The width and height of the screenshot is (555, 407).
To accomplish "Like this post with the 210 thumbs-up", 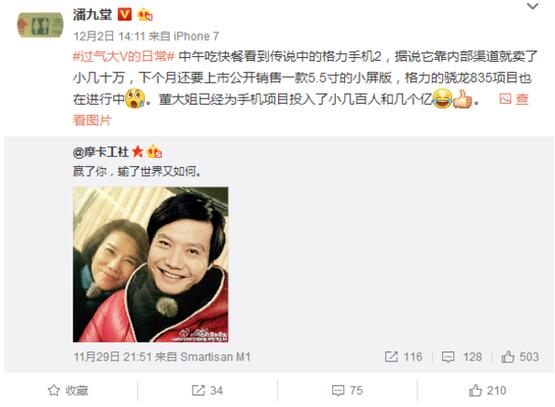I will (487, 390).
